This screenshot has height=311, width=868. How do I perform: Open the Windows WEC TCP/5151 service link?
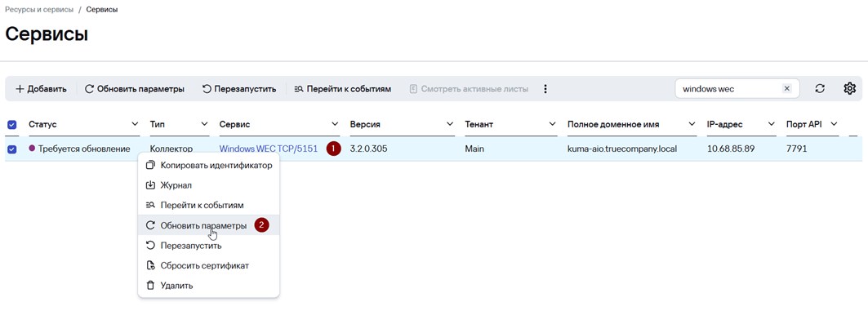click(x=269, y=149)
